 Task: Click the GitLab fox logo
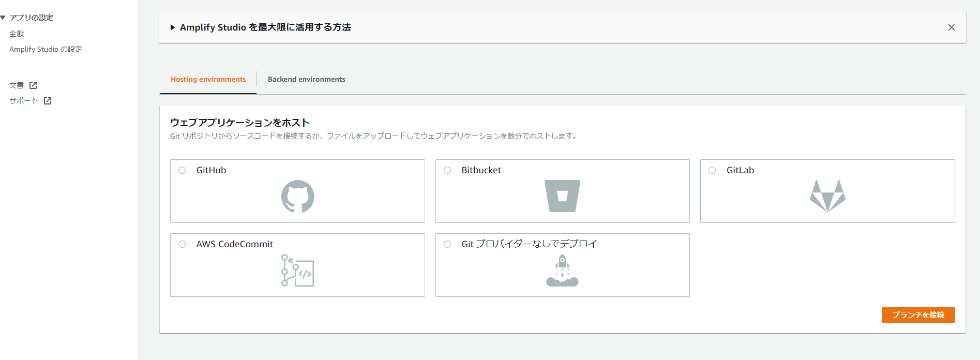[827, 196]
